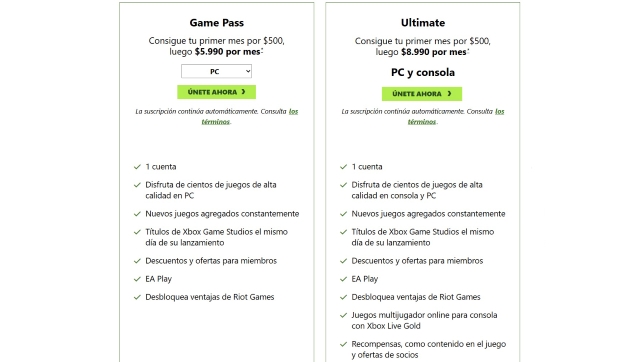Click the Juegos multijugador online feature text
Screen dimensions: 640x362
[424, 320]
